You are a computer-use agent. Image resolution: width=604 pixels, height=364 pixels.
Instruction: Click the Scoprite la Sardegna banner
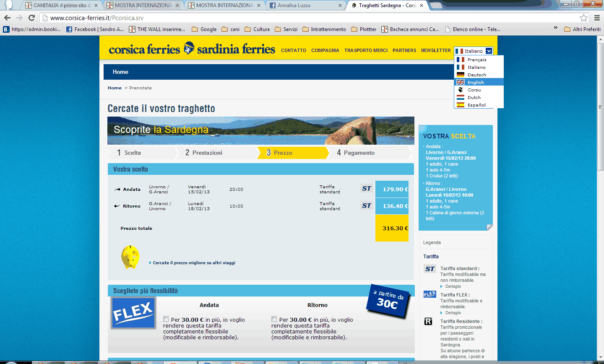click(x=260, y=130)
